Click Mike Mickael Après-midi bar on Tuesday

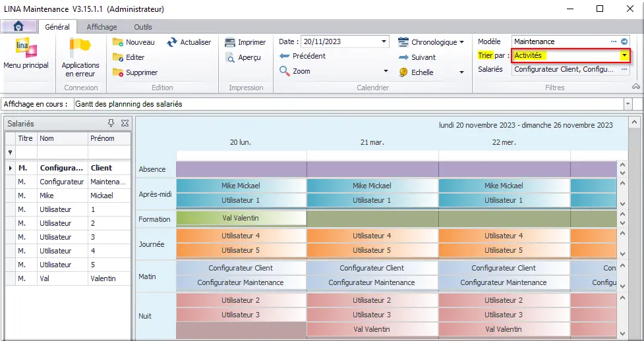(x=372, y=186)
